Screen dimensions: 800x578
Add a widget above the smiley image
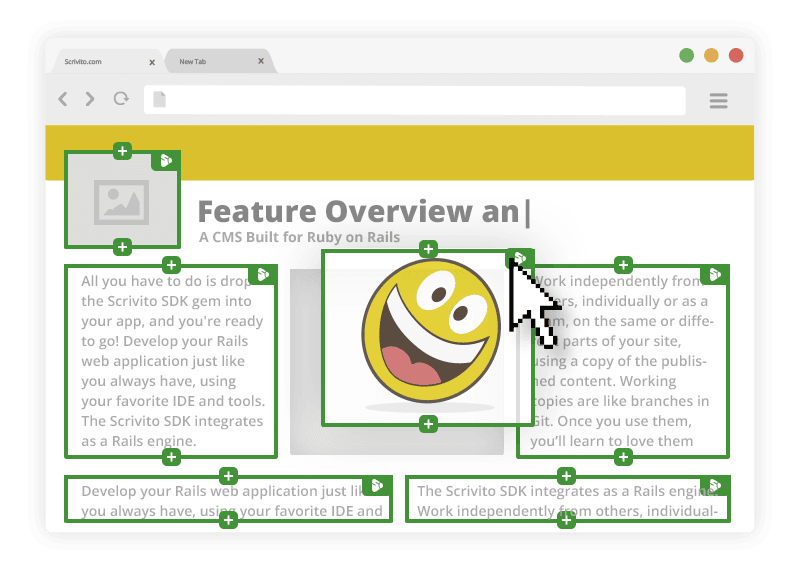tap(428, 249)
